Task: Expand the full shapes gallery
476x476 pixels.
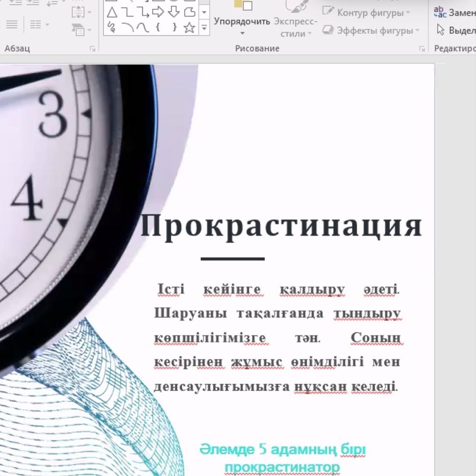Action: pos(204,29)
